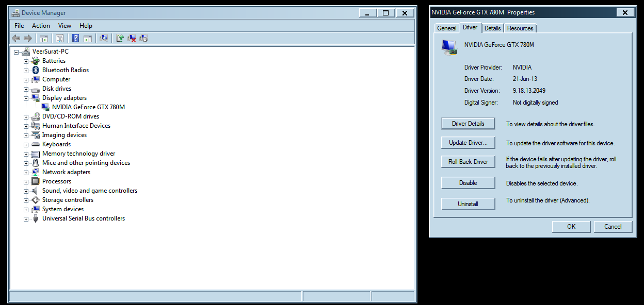
Task: Click the Sound, video and game controllers speaker icon
Action: click(x=36, y=191)
